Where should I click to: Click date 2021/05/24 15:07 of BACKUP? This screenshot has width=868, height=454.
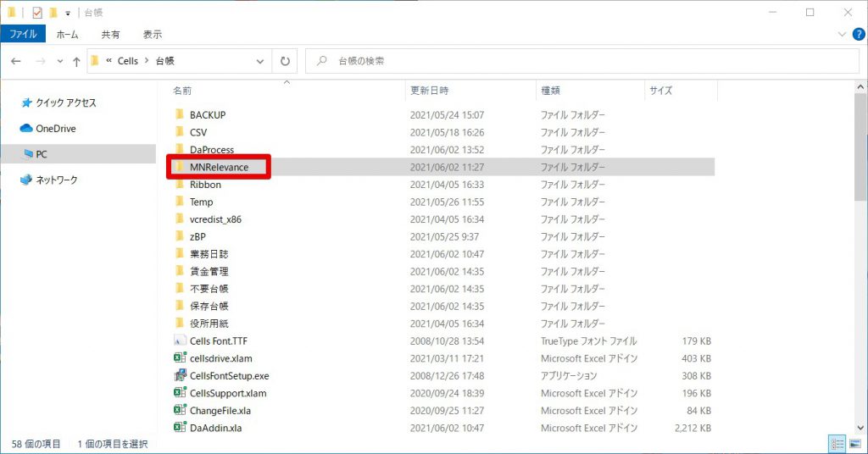click(447, 115)
